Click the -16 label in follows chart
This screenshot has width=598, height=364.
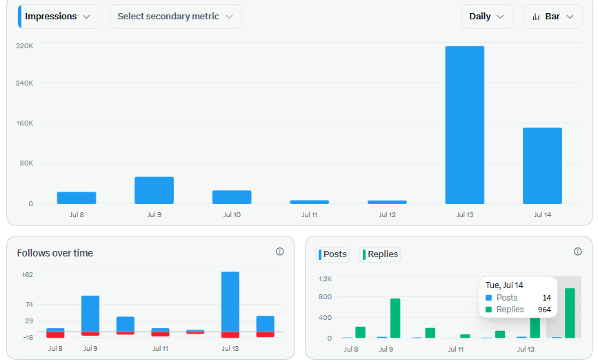click(x=28, y=337)
